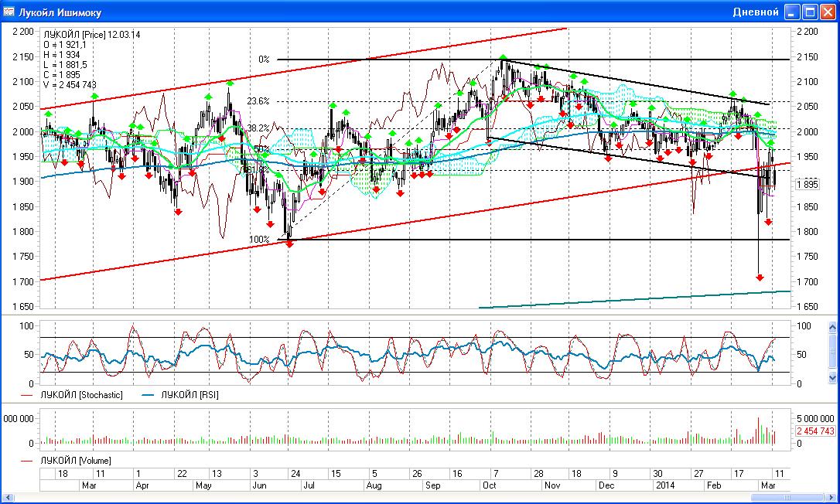Click the 'Apr' month label on timeline
840x504 pixels.
pyautogui.click(x=142, y=485)
